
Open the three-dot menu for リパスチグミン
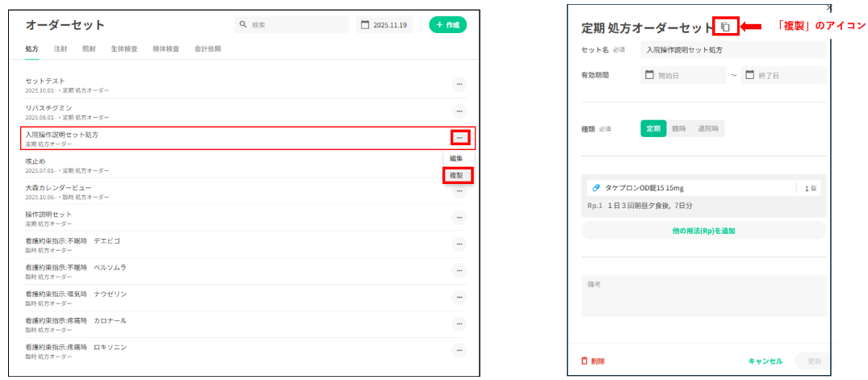pos(459,111)
